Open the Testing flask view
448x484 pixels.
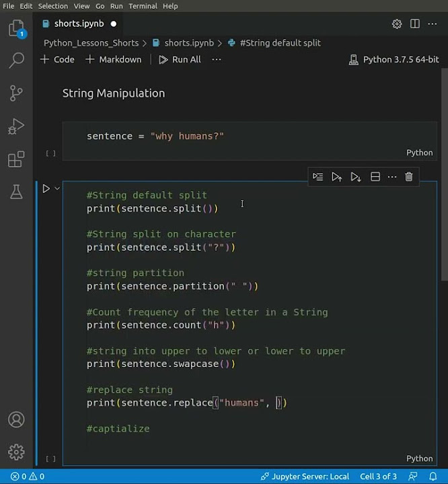[x=16, y=192]
